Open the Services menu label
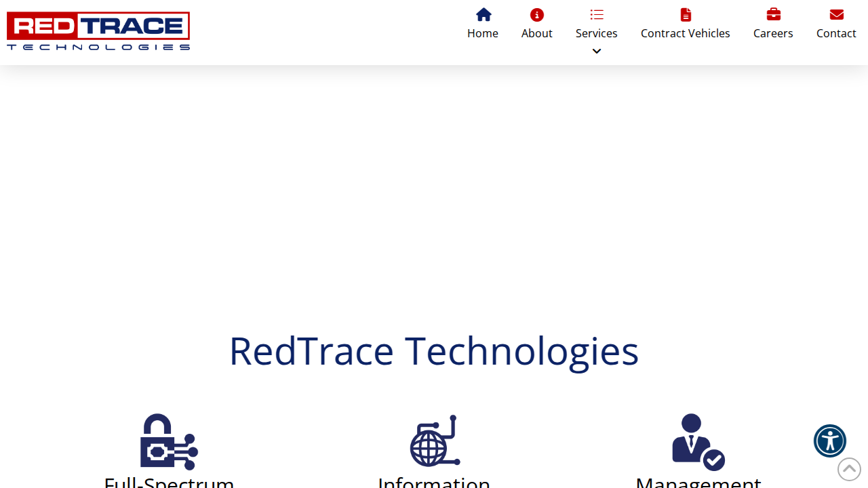This screenshot has height=488, width=868. [x=597, y=33]
